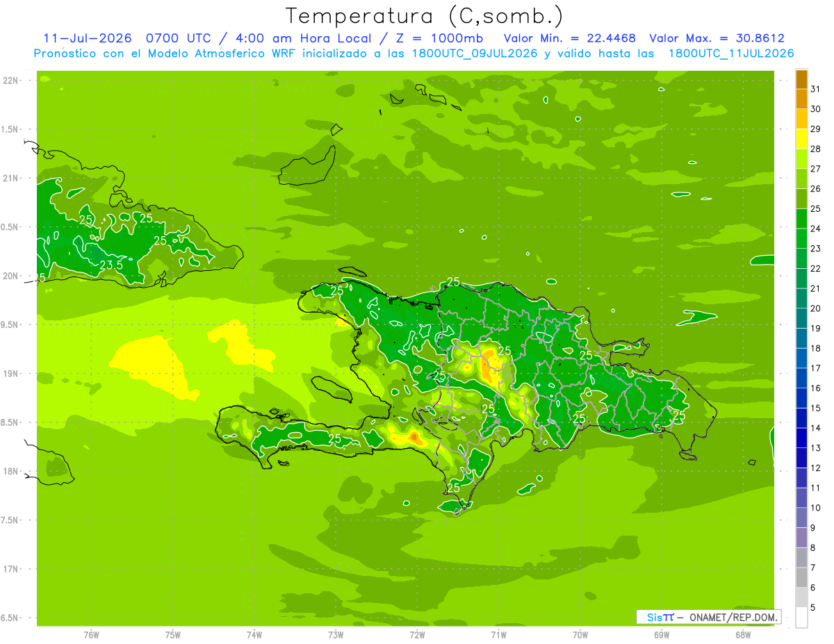
Task: Click the 'Valor Max. = 30.8612' value
Action: tap(717, 38)
